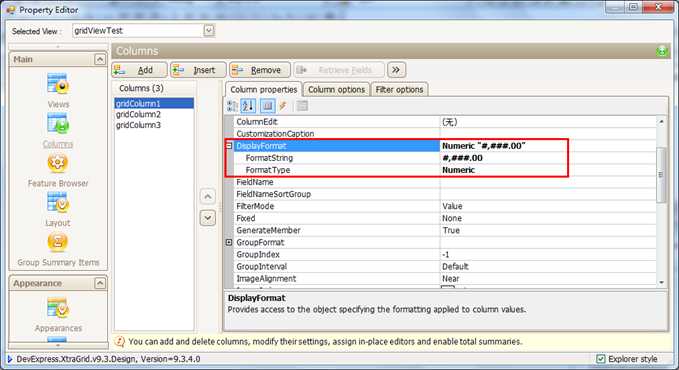Click the Property Pages toolbar icon
Viewport: 679px width, 370px height.
tap(303, 106)
